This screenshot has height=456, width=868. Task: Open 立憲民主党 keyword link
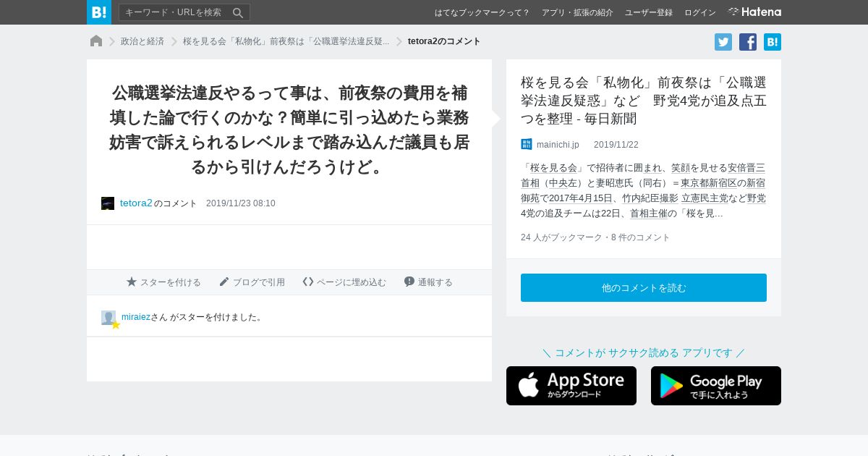[705, 198]
